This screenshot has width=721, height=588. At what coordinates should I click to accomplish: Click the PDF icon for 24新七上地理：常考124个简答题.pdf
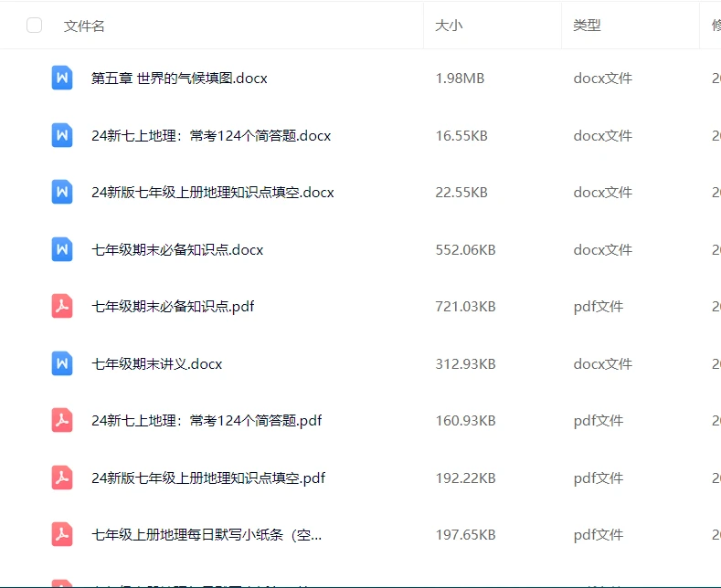coord(62,420)
